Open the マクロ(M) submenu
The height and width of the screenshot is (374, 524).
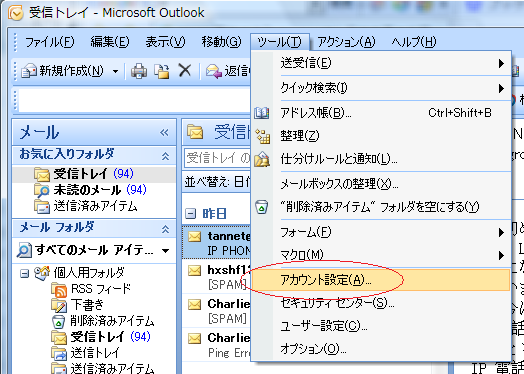tap(381, 255)
